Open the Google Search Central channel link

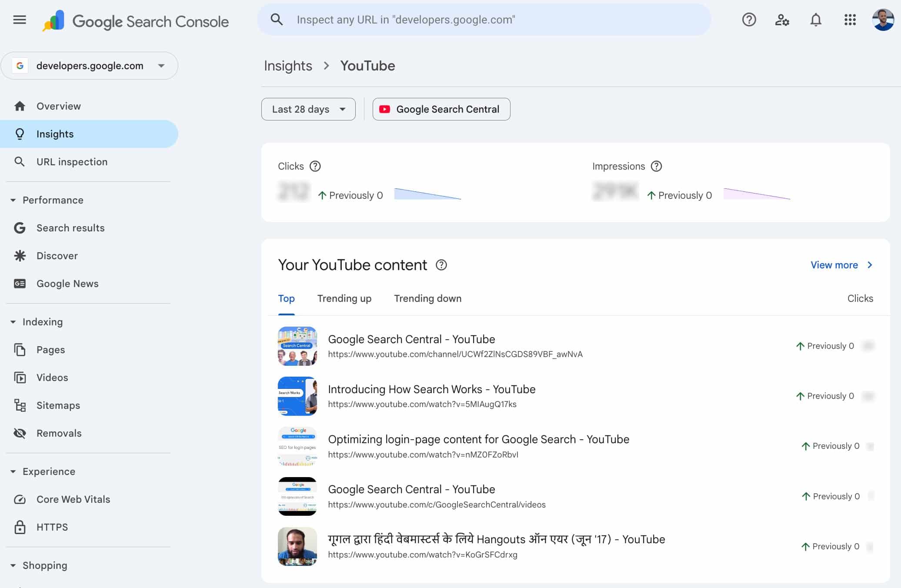click(411, 339)
